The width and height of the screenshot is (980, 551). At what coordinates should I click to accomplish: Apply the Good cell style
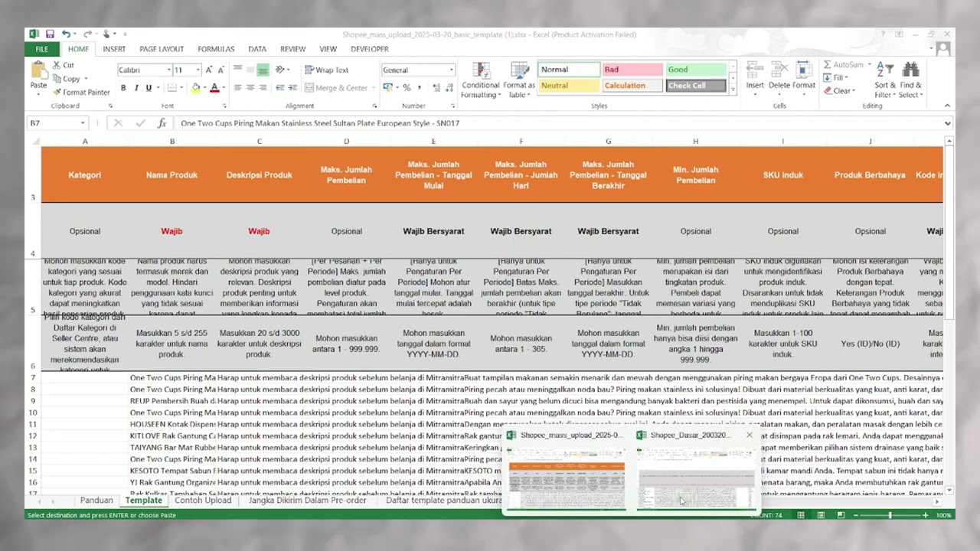695,70
